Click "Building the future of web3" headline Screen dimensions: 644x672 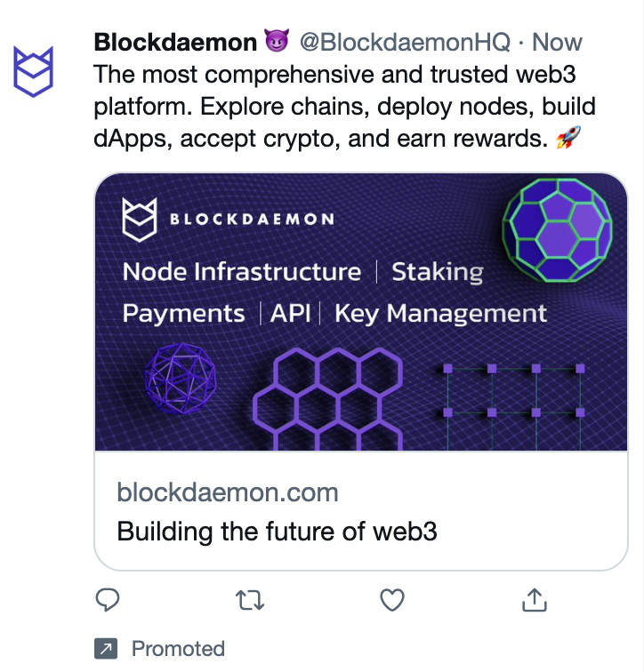point(277,532)
